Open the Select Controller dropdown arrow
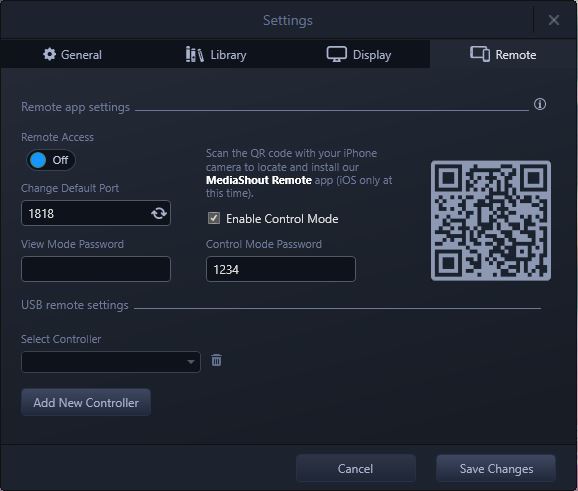 [x=191, y=362]
